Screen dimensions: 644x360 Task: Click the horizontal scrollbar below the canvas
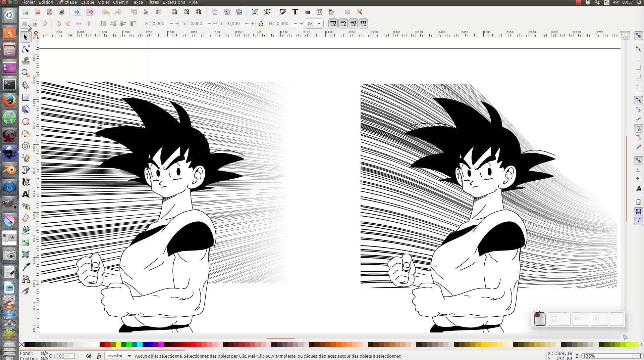[280, 339]
